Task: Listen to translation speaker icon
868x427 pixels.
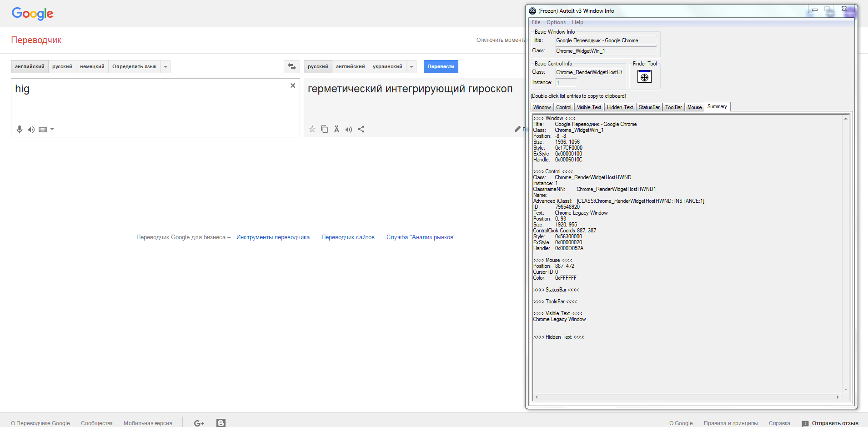Action: tap(349, 130)
